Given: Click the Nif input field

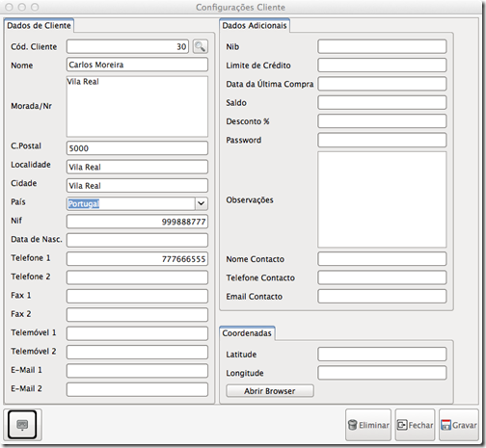Looking at the screenshot, I should pos(137,222).
